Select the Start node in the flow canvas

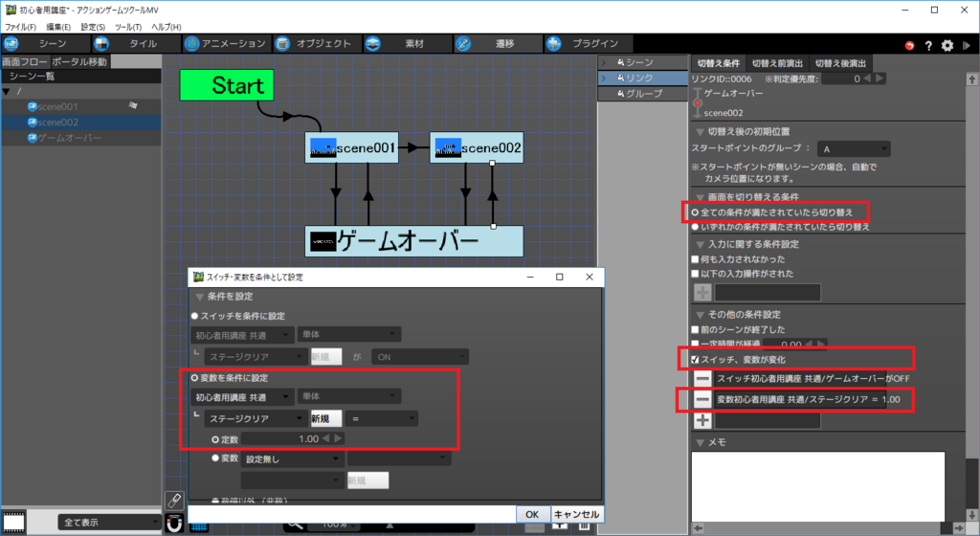pos(227,85)
